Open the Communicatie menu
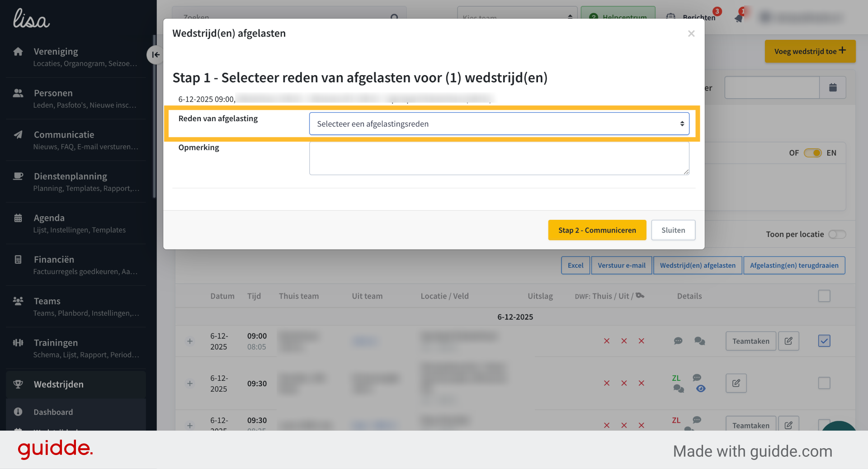This screenshot has width=868, height=469. 76,140
